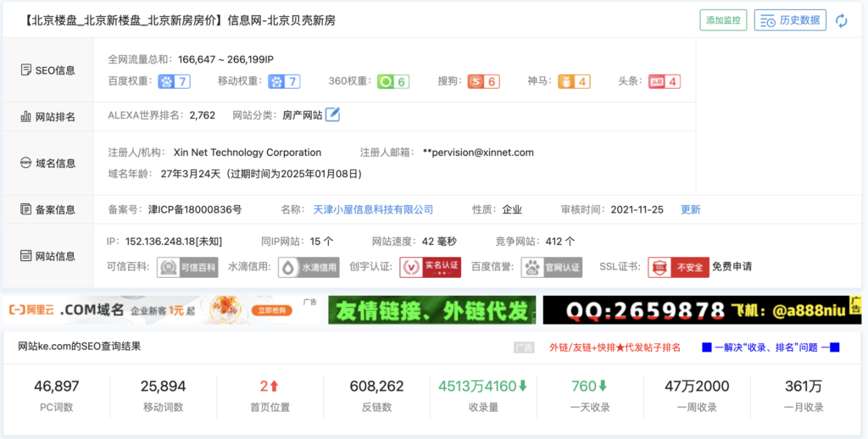Click 首页位置 value 2
This screenshot has height=439, width=868.
(x=270, y=386)
